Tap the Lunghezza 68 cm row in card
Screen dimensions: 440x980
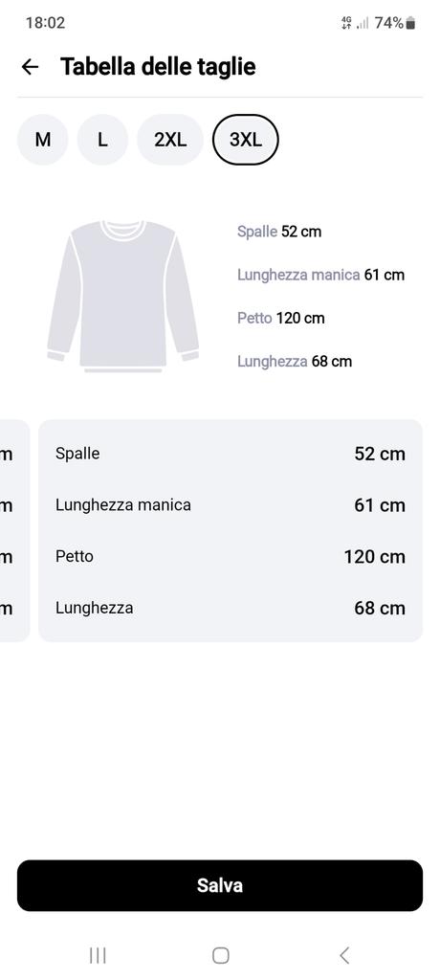click(230, 608)
